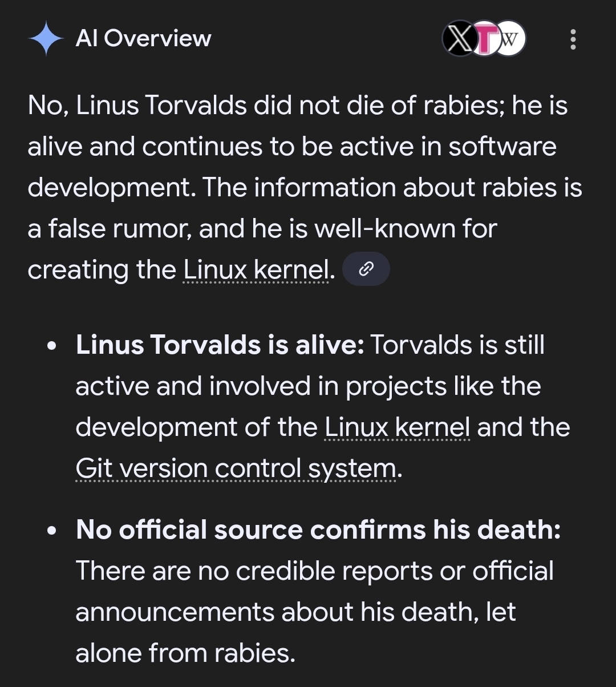Tap 'No official source confirms his death:' heading
The image size is (616, 687).
(x=318, y=530)
